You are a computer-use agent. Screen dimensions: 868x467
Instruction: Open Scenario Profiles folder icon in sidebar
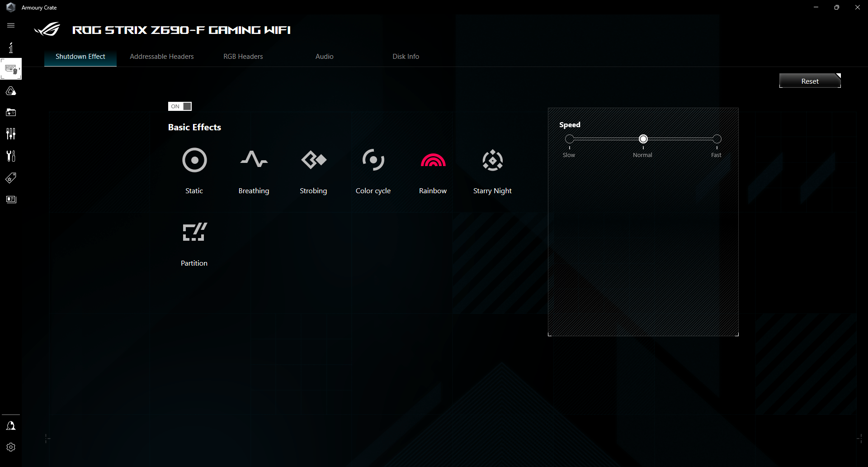11,112
